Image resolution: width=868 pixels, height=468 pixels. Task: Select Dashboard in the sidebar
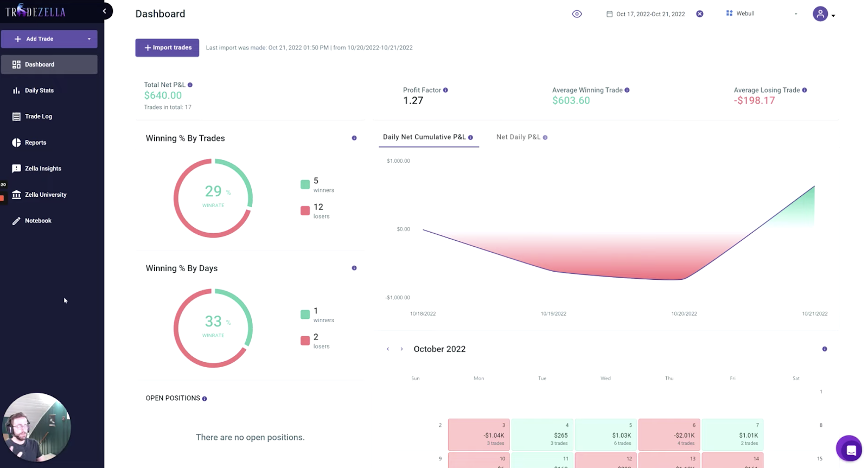click(x=39, y=64)
